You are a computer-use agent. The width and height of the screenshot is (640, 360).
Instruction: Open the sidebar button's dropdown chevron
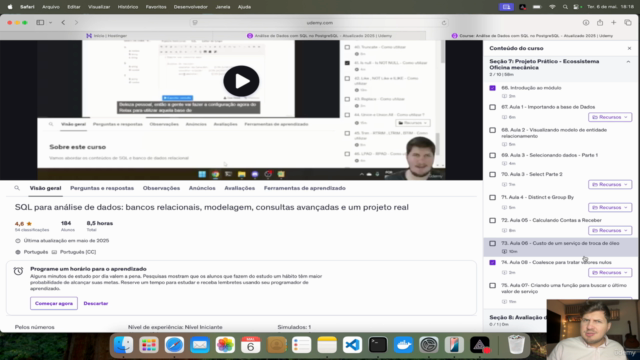click(51, 23)
